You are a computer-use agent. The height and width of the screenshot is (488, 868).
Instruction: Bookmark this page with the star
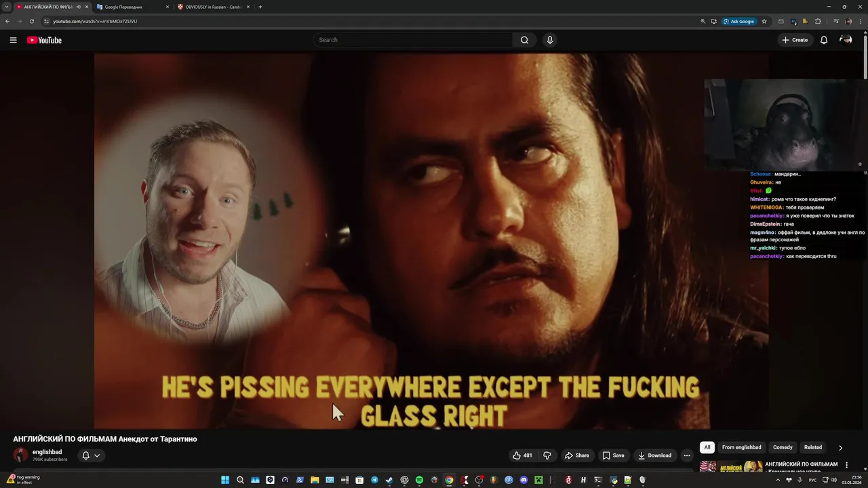[764, 21]
